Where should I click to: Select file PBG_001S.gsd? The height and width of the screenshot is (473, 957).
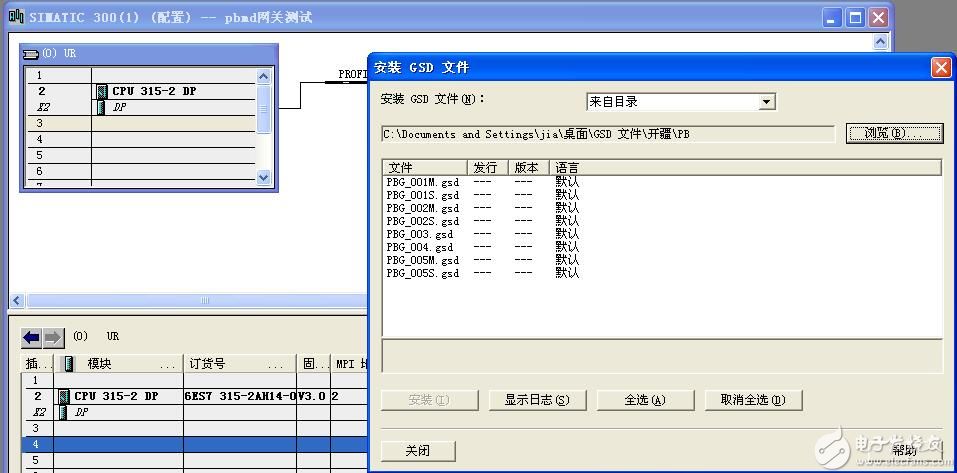coord(422,195)
